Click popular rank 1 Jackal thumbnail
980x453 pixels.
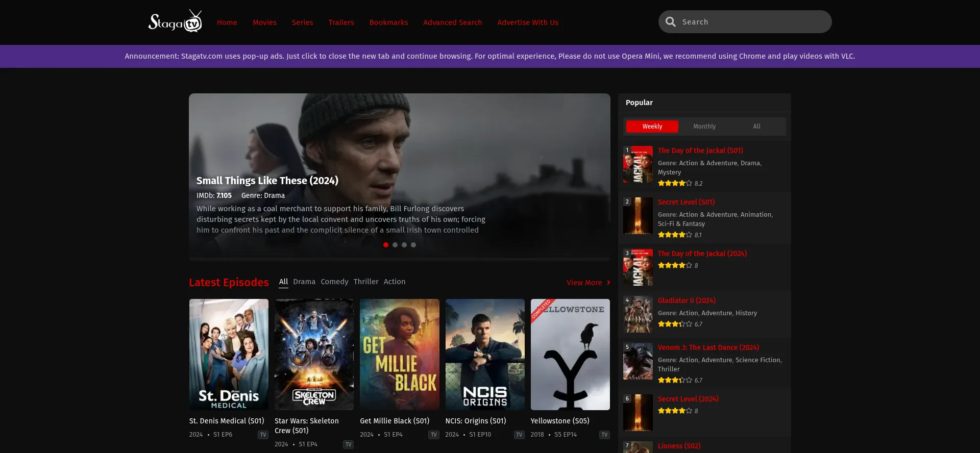click(x=638, y=164)
